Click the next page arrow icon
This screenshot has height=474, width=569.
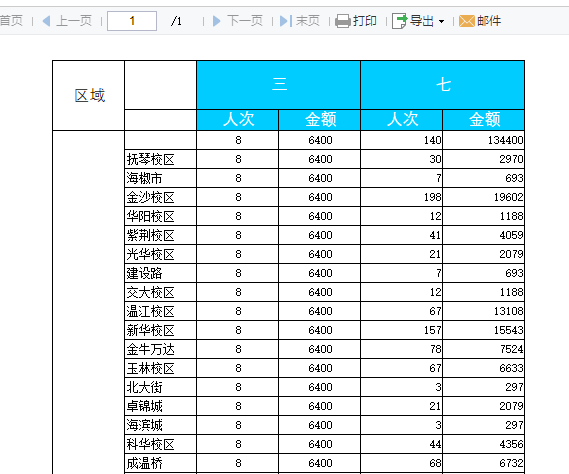coord(217,21)
